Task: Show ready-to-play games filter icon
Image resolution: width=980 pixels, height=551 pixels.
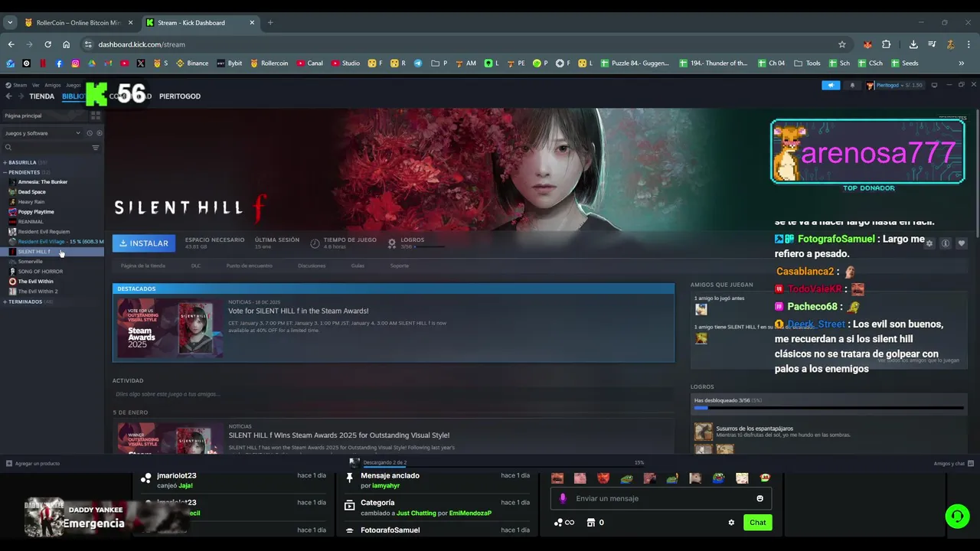Action: tap(100, 133)
